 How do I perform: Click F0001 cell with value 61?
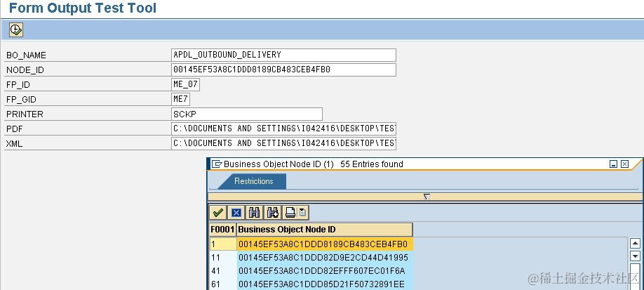(x=223, y=284)
